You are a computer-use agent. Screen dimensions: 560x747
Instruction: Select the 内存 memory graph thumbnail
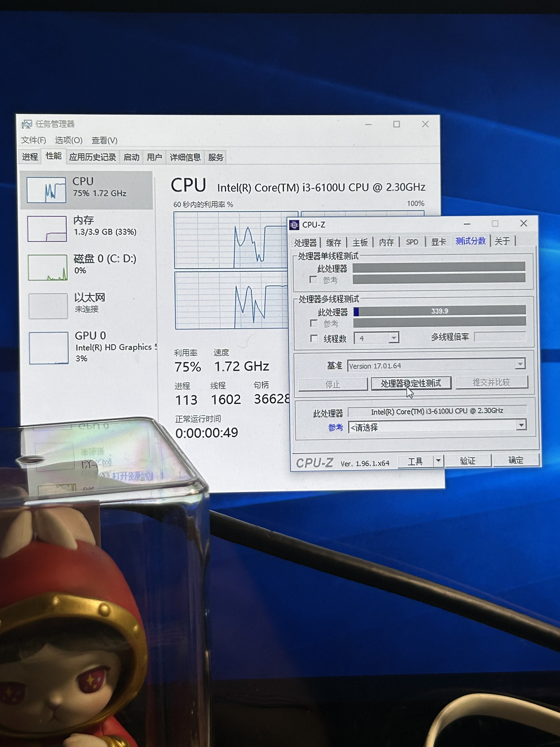47,229
